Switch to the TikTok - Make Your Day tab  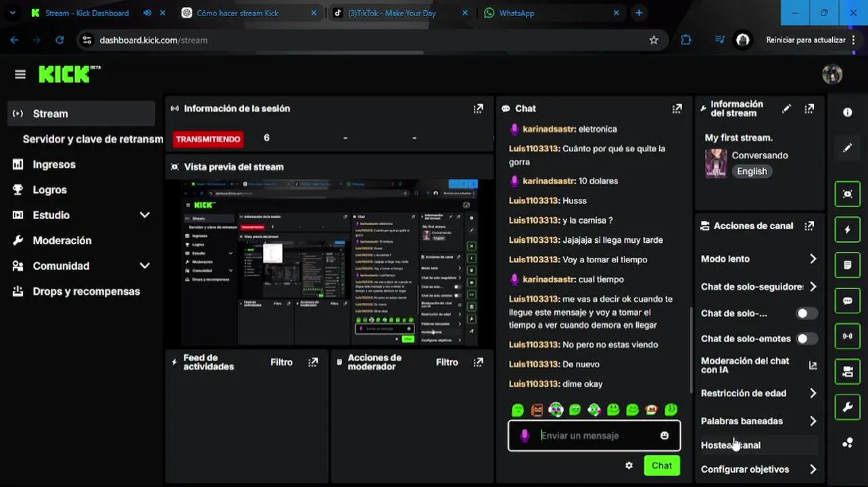tap(392, 13)
